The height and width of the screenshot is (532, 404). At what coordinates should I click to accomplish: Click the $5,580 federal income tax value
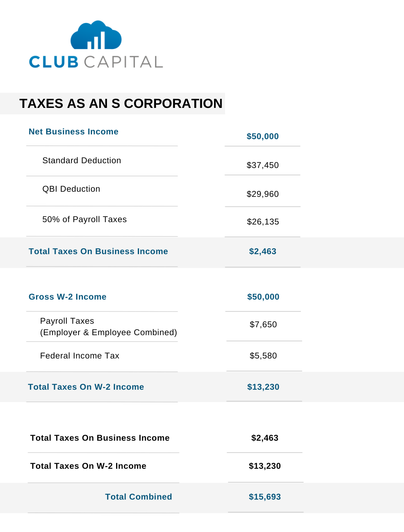tap(263, 356)
